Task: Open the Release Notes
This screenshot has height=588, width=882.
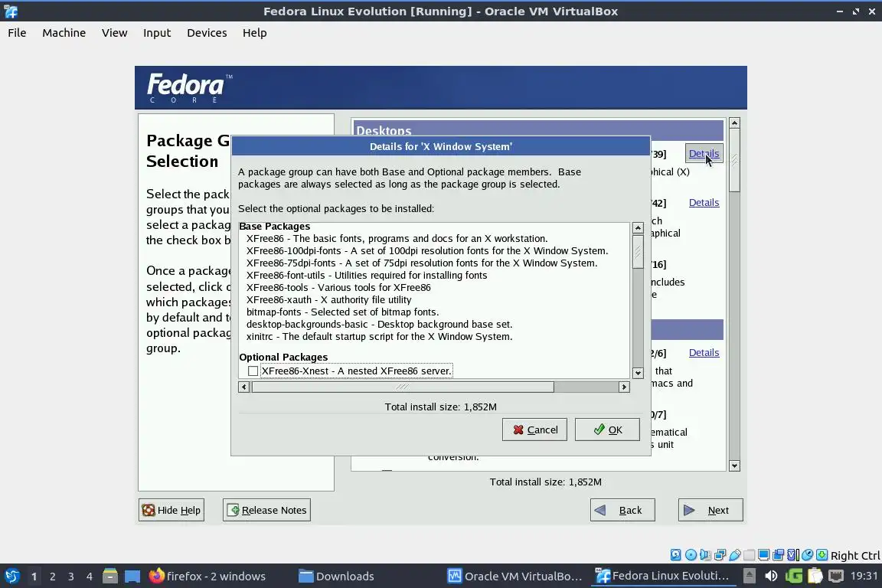Action: [266, 510]
